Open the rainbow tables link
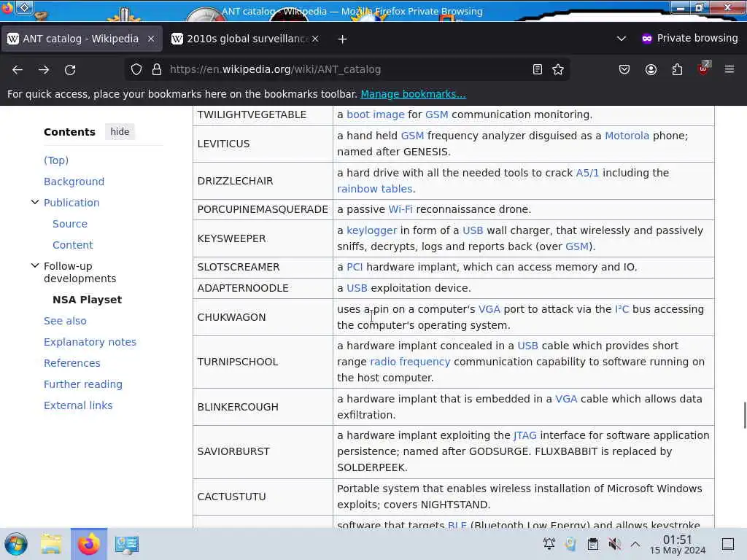 click(x=374, y=189)
